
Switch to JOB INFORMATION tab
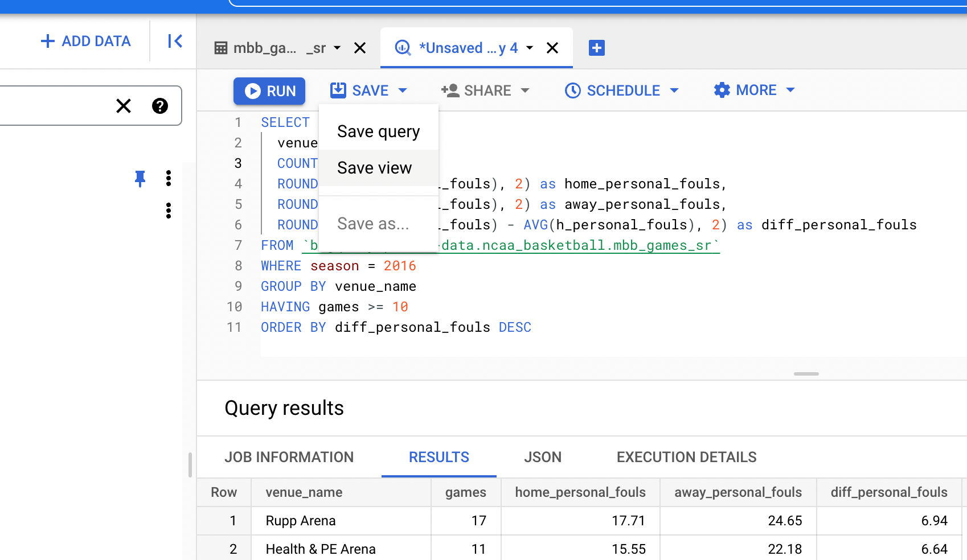pyautogui.click(x=289, y=457)
